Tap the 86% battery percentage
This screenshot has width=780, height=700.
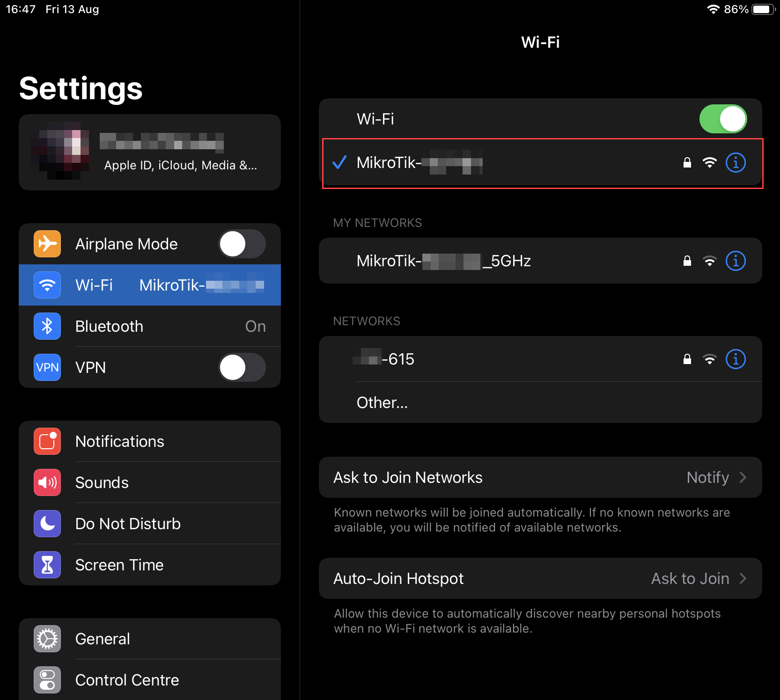tap(736, 9)
